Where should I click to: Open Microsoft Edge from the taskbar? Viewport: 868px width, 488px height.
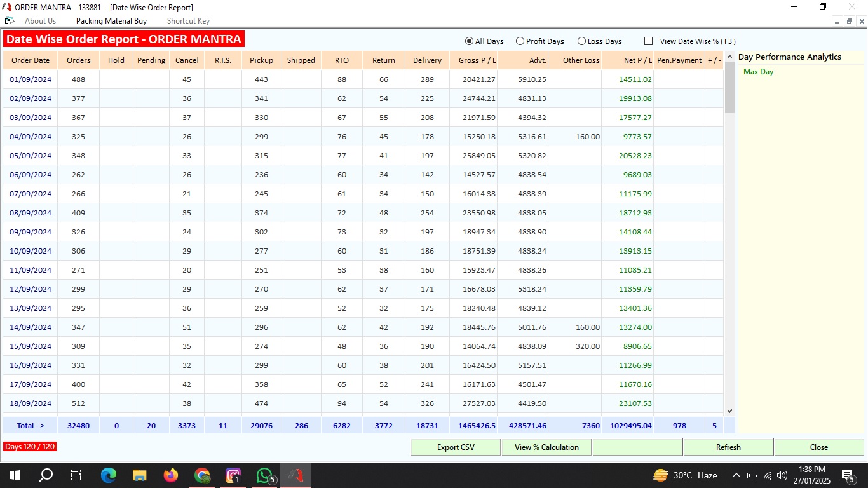pos(109,475)
